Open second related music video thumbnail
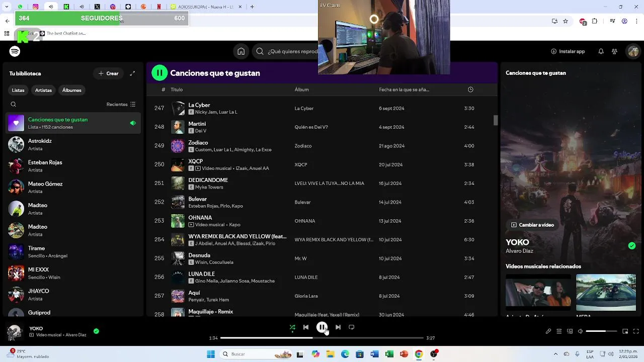This screenshot has height=362, width=644. tap(606, 292)
